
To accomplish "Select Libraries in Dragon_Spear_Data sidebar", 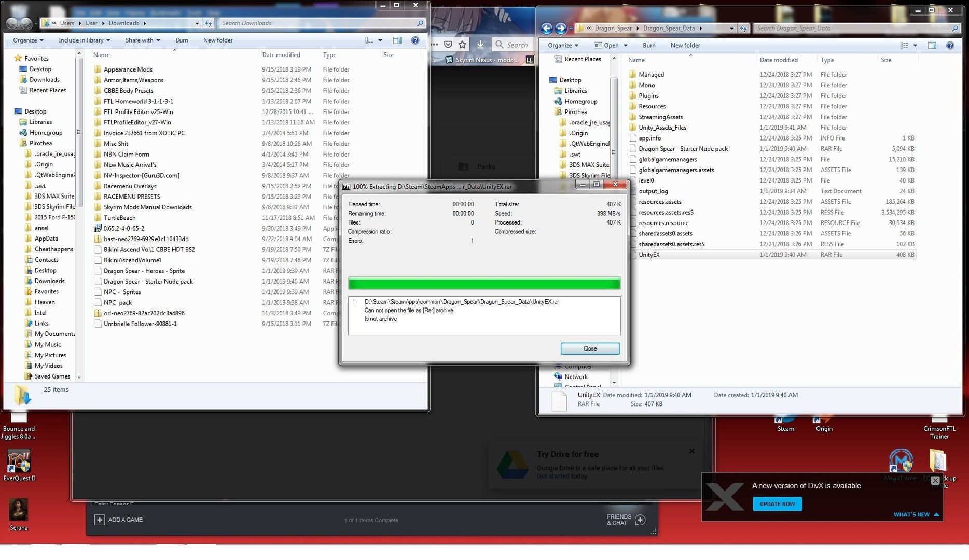I will pos(575,91).
